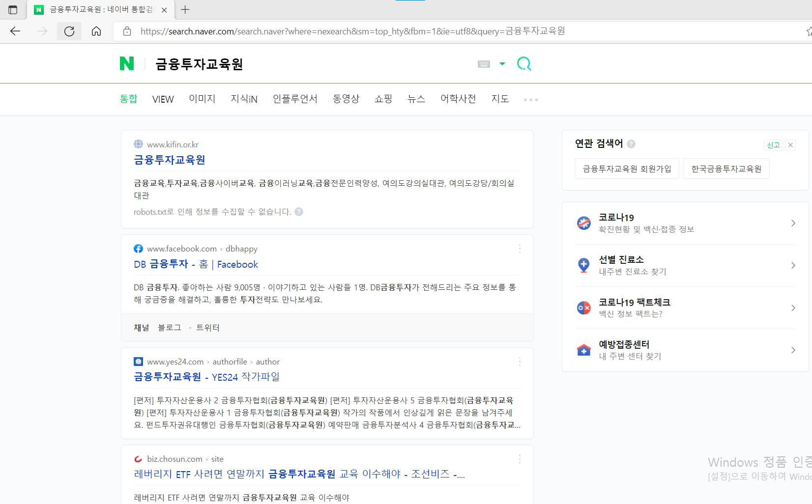Screen dimensions: 812x504
Task: Click the browser forward arrow
Action: [42, 31]
